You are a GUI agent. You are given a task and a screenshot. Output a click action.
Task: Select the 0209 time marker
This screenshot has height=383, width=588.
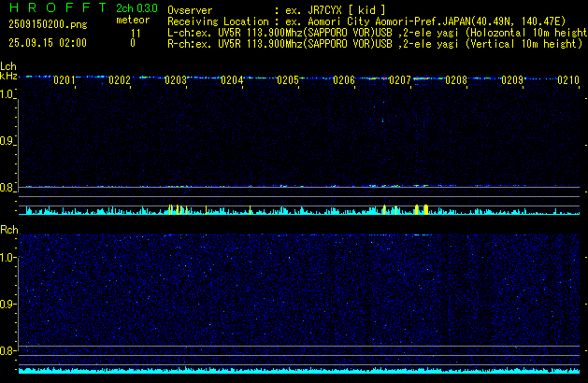[x=512, y=80]
